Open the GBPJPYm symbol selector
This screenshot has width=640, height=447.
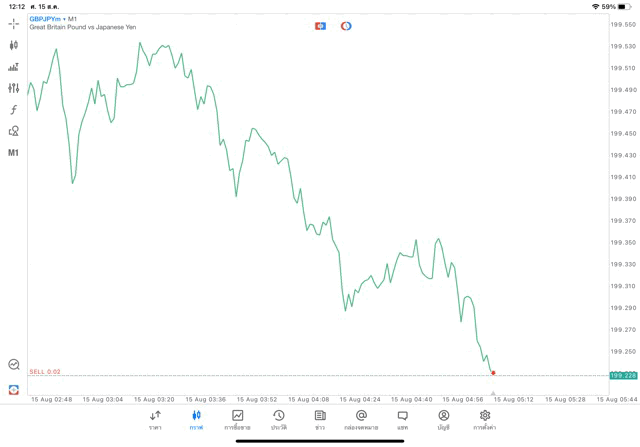pyautogui.click(x=43, y=19)
